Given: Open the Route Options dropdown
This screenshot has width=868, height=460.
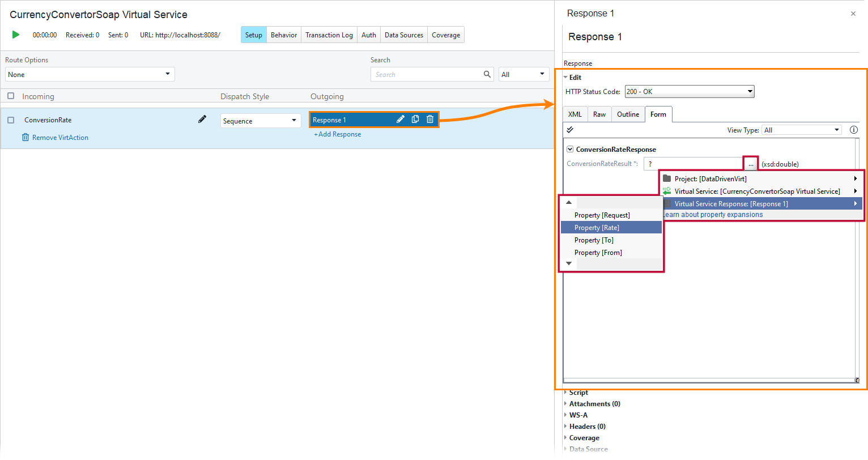Looking at the screenshot, I should pos(167,74).
